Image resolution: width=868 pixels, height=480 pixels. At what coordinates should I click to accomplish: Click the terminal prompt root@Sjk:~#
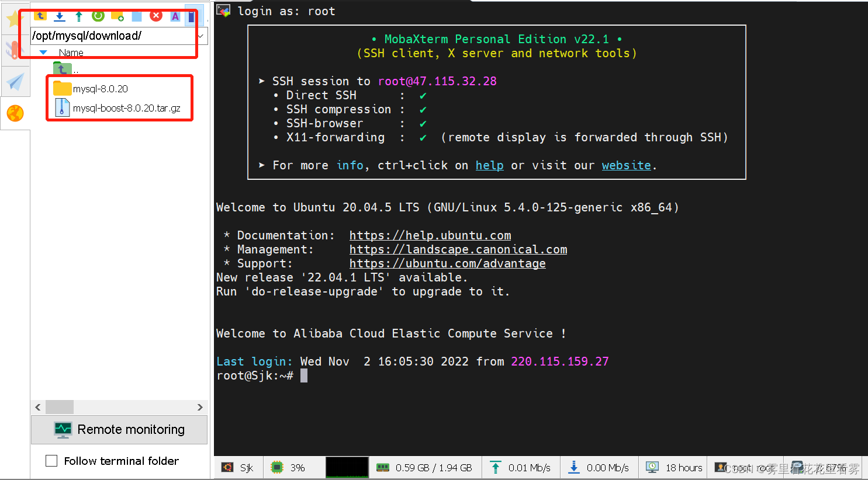(x=255, y=375)
